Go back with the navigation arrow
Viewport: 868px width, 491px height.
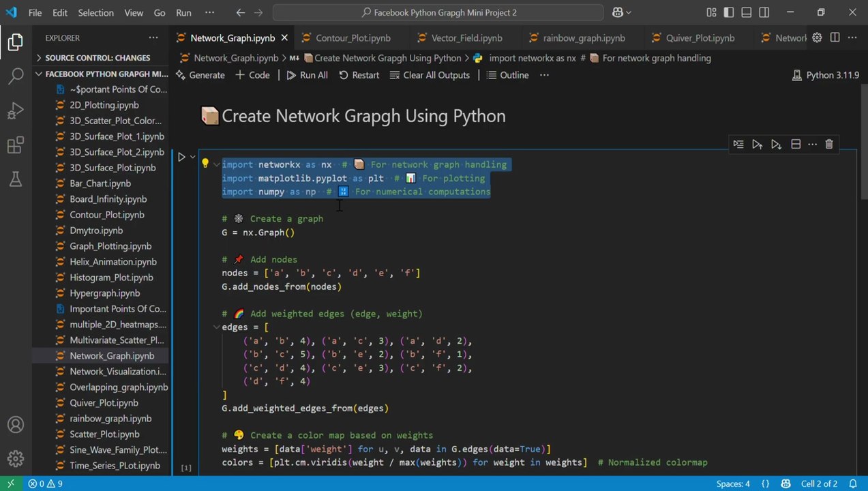click(x=240, y=12)
